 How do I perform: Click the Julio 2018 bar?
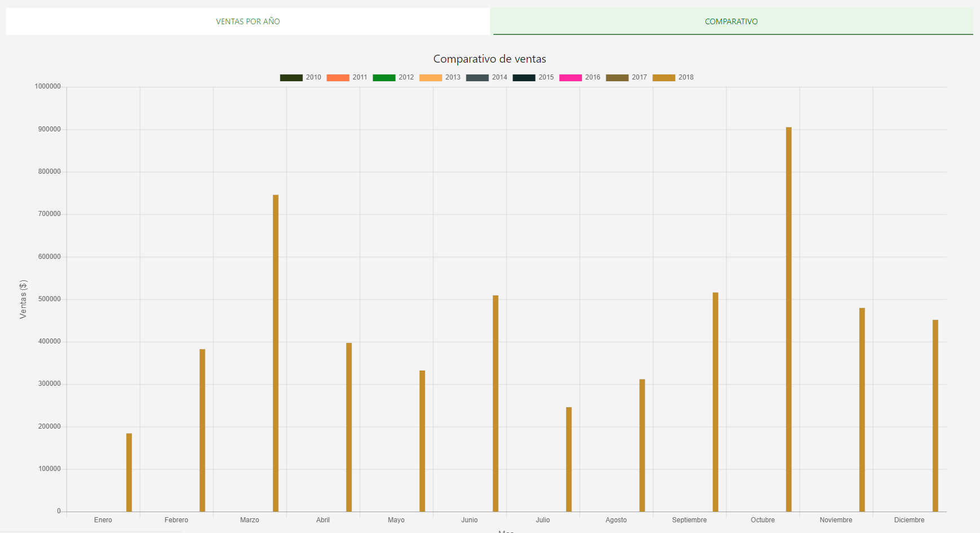(569, 459)
